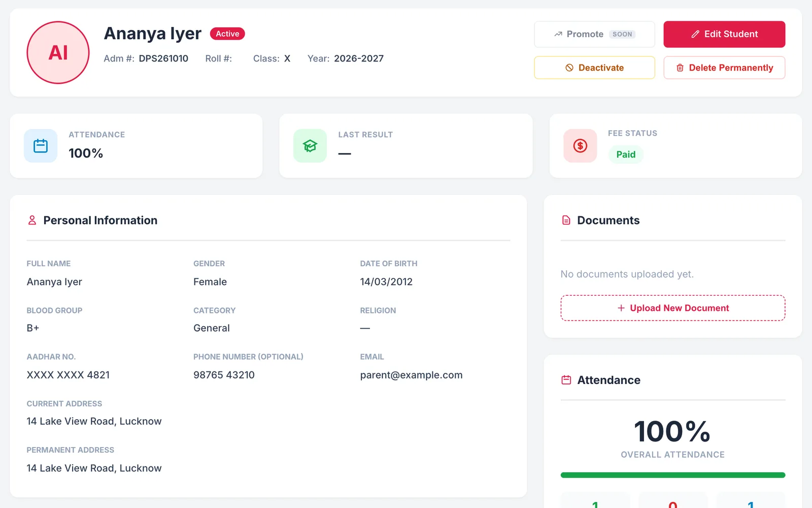Screen dimensions: 812x508
Task: Click the Aadhar number XXXX XXXX 4821
Action: point(68,375)
